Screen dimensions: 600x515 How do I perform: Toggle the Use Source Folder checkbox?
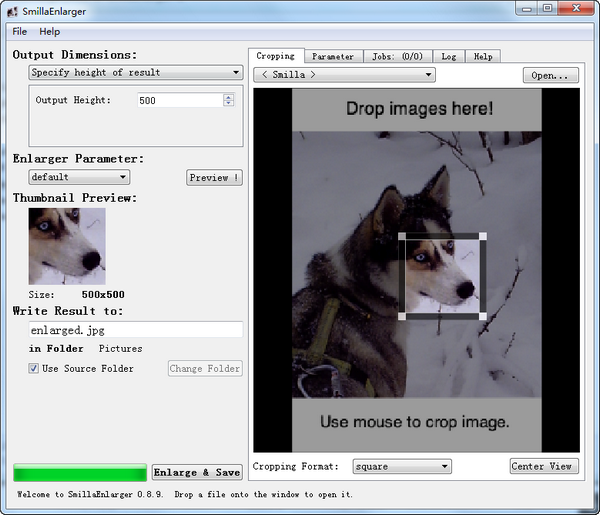click(34, 368)
